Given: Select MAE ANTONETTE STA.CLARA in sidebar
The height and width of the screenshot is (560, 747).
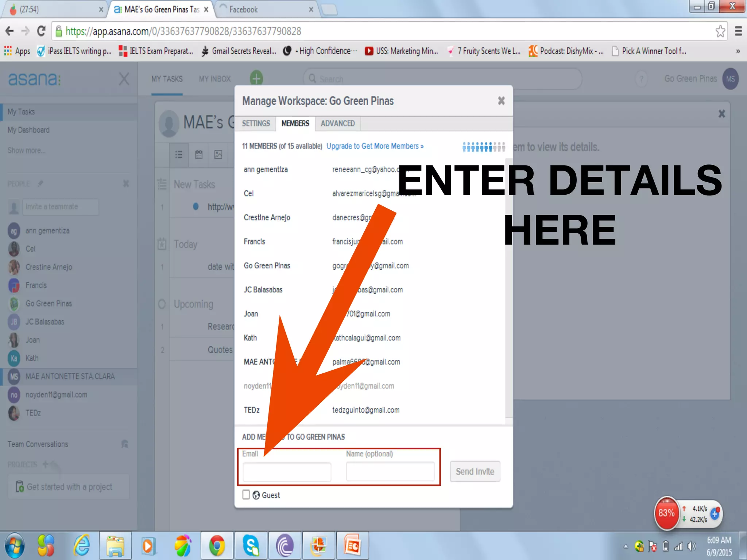Looking at the screenshot, I should (x=70, y=376).
